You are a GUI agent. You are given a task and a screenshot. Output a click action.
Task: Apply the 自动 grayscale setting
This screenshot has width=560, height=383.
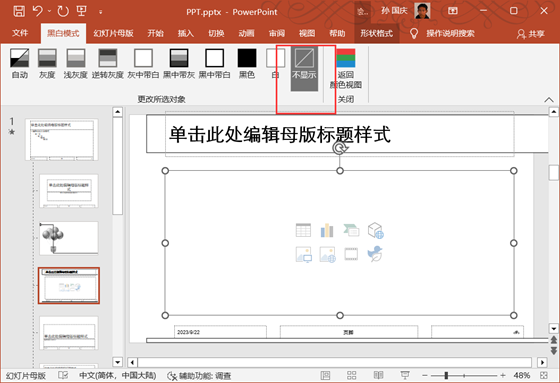20,64
